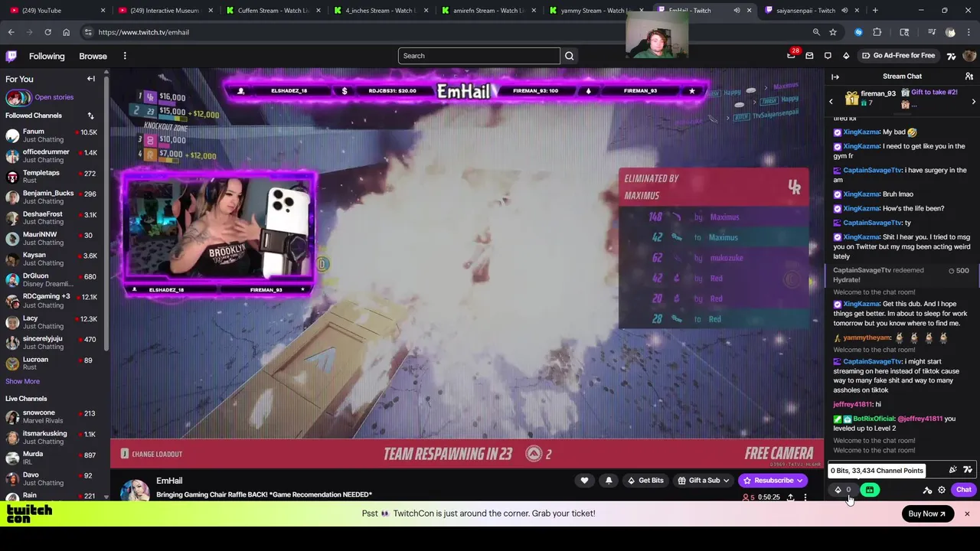Open the 7TV icon in Twitch top nav
The height and width of the screenshot is (551, 980).
(952, 56)
